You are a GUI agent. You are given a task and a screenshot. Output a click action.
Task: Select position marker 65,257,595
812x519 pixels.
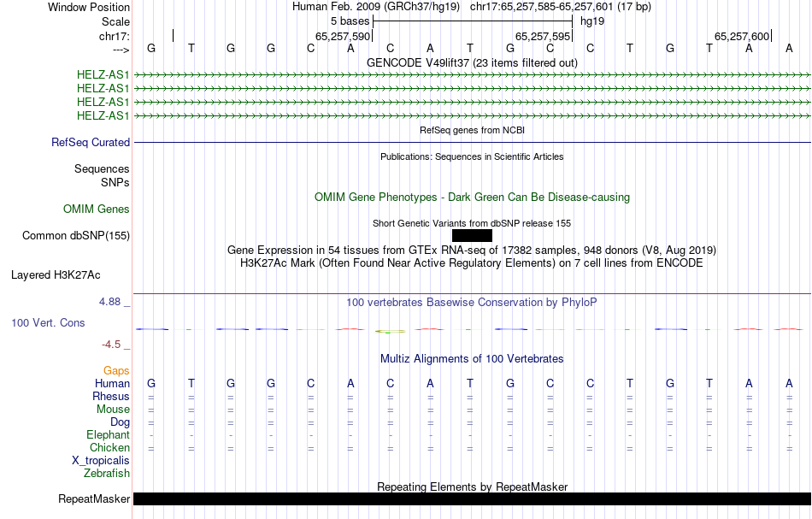pos(542,36)
